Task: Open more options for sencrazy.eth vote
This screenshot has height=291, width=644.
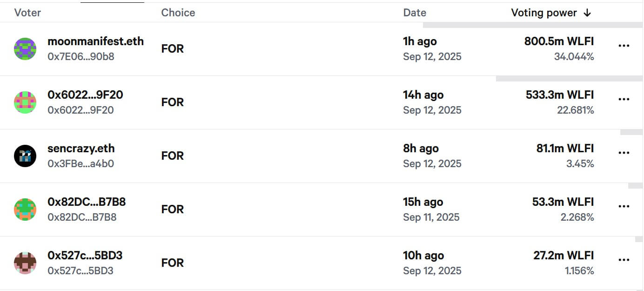Action: point(624,153)
